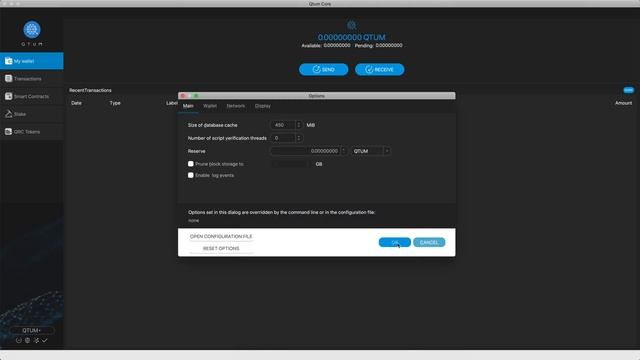The image size is (640, 360).
Task: Click the Reserve amount field
Action: tap(305, 151)
